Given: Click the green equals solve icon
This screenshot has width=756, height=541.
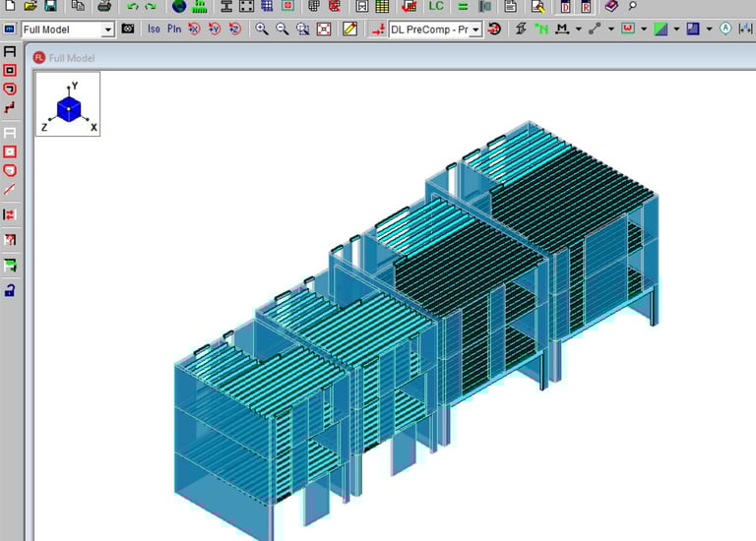Looking at the screenshot, I should [x=463, y=6].
